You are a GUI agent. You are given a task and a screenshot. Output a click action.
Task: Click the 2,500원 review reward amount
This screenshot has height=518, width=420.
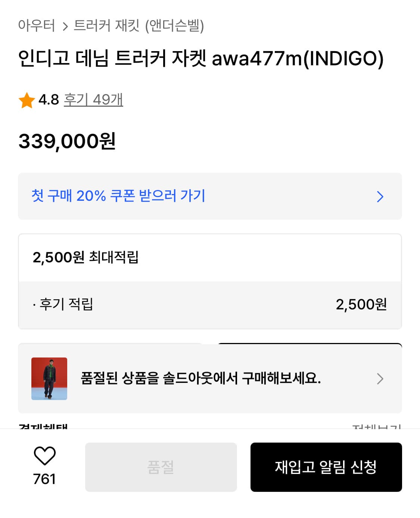[361, 305]
